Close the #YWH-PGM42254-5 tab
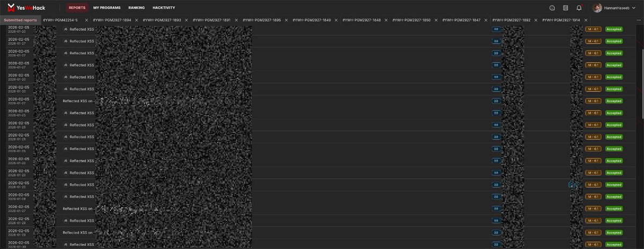Image resolution: width=644 pixels, height=249 pixels. pyautogui.click(x=86, y=20)
